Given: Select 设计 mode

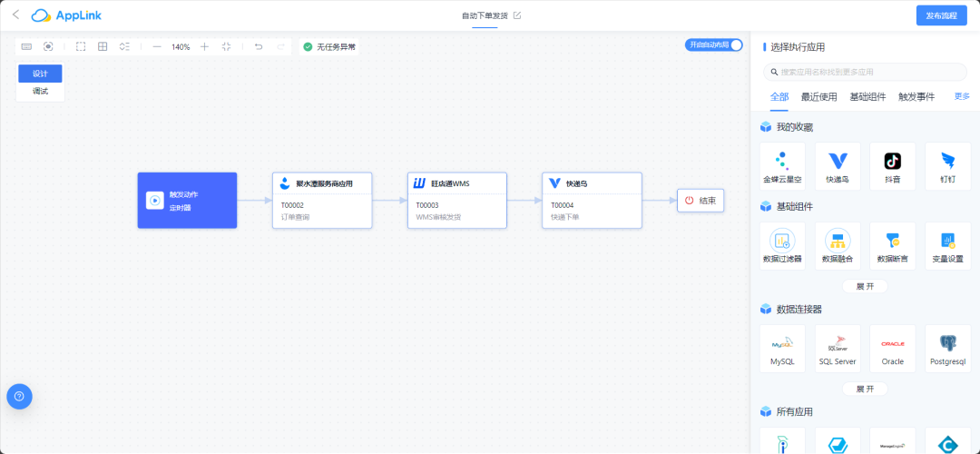Looking at the screenshot, I should click(x=40, y=74).
